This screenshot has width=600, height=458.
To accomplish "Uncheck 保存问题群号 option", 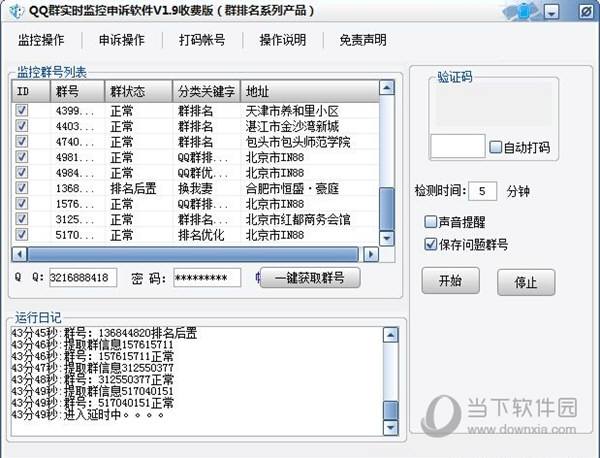I will (x=430, y=244).
